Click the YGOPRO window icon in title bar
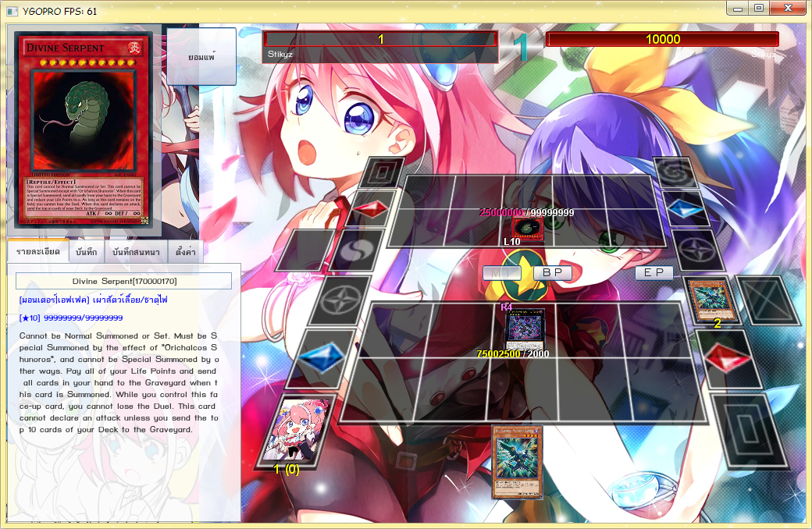The image size is (812, 529). [x=12, y=11]
